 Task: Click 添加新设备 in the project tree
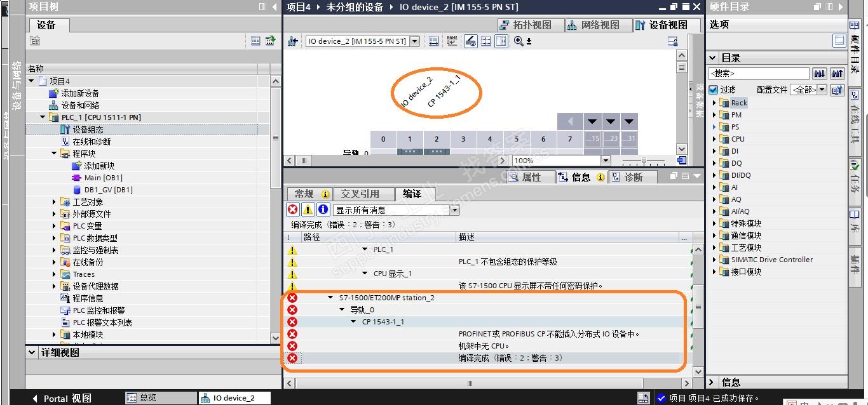pos(80,93)
